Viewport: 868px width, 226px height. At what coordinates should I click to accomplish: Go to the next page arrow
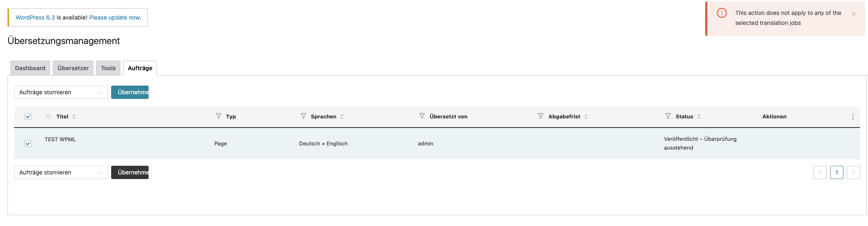853,172
